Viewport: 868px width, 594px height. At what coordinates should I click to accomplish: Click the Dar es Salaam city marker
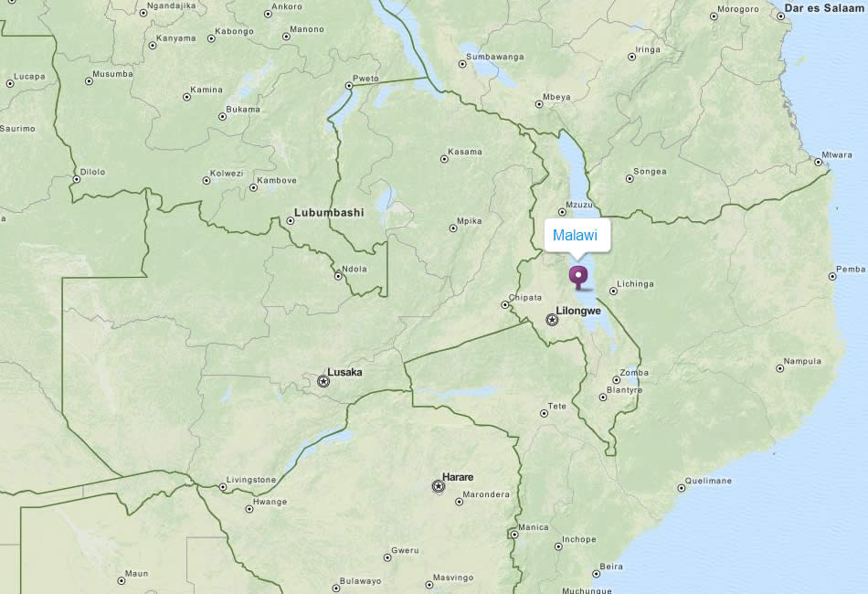[780, 16]
